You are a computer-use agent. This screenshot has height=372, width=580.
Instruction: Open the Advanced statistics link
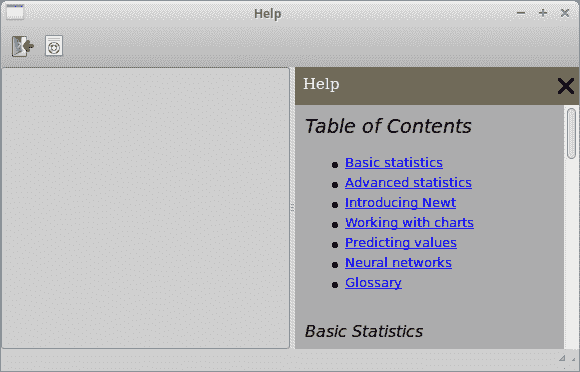(408, 183)
